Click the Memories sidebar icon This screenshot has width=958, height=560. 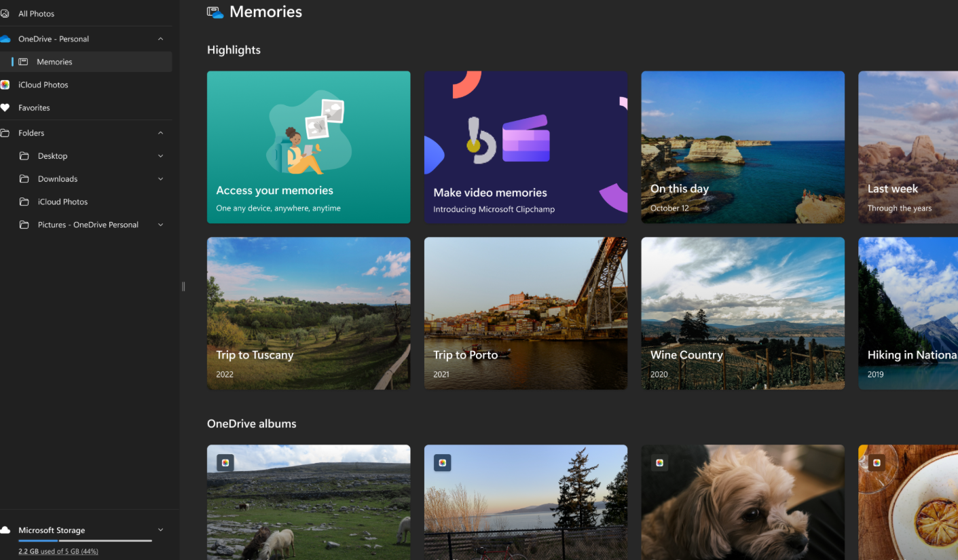(23, 62)
